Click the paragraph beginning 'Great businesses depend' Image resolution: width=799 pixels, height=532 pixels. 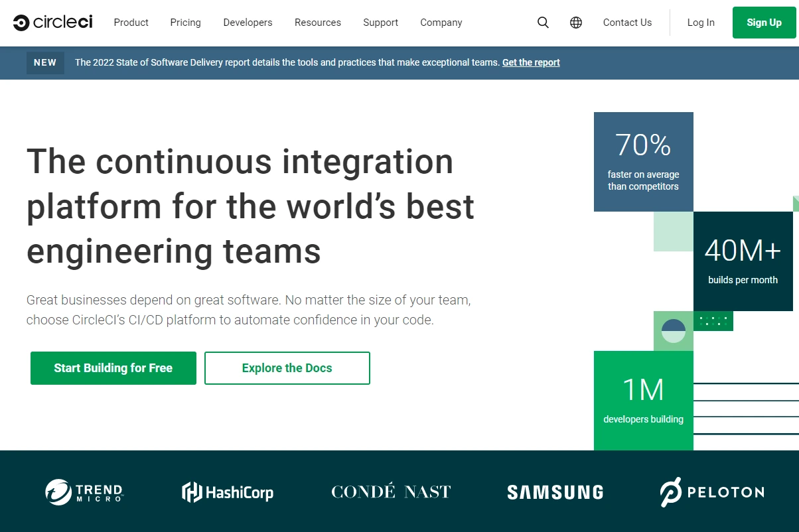[x=249, y=310]
